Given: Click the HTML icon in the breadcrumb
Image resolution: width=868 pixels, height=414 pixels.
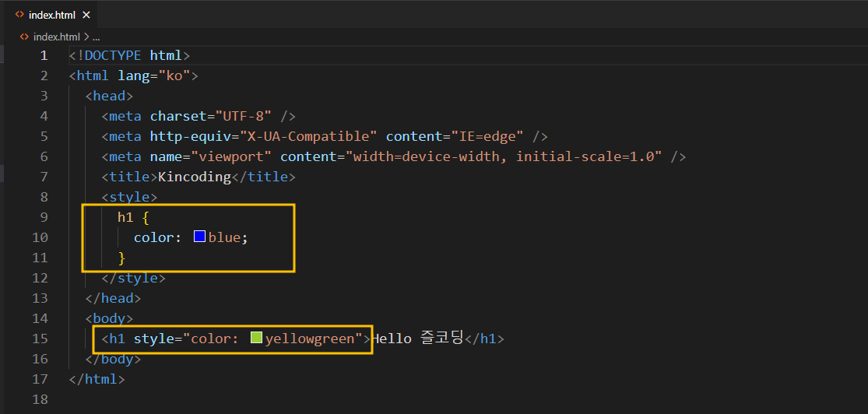Looking at the screenshot, I should click(x=24, y=37).
